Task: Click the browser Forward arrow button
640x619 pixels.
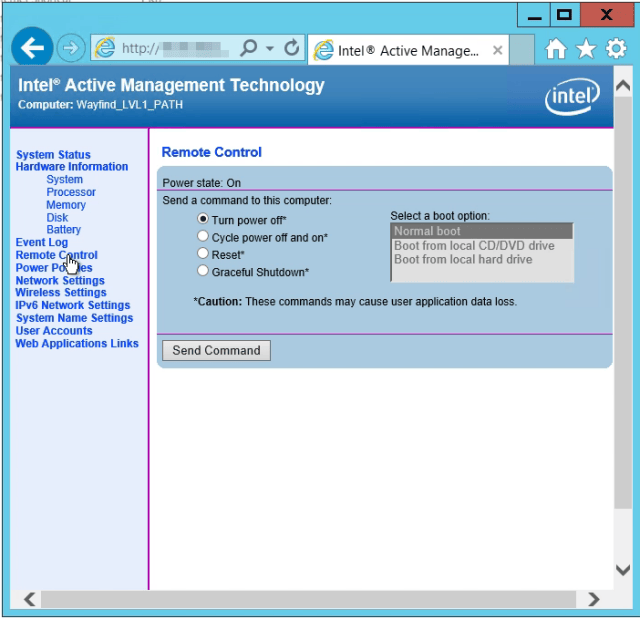Action: (71, 48)
